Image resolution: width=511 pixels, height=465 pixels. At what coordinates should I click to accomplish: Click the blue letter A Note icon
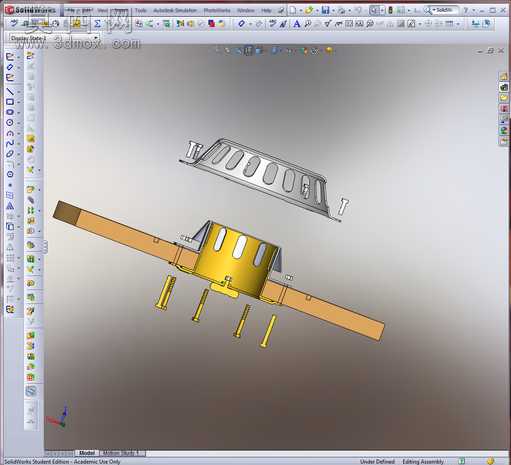(296, 24)
